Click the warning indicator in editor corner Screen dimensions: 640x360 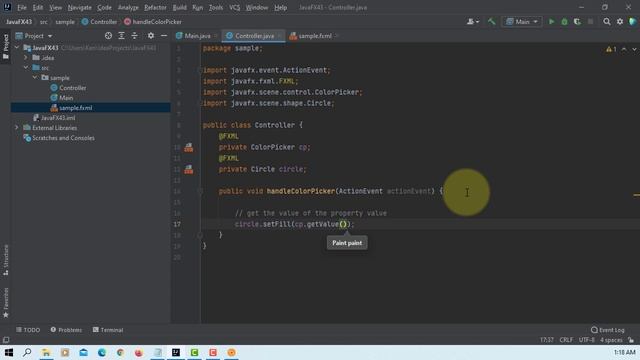point(611,49)
